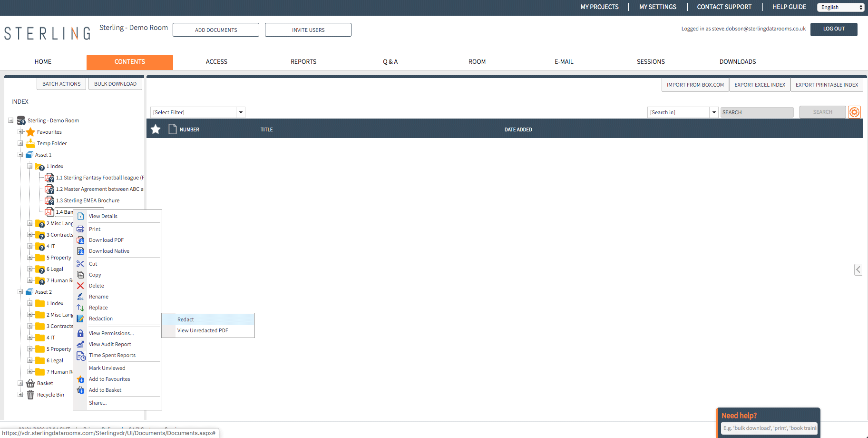868x438 pixels.
Task: Open the English language selector
Action: [840, 7]
